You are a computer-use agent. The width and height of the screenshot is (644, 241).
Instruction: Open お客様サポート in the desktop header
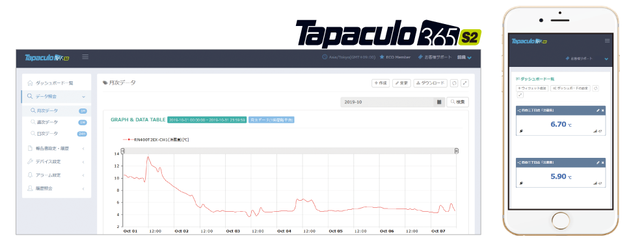tap(435, 57)
